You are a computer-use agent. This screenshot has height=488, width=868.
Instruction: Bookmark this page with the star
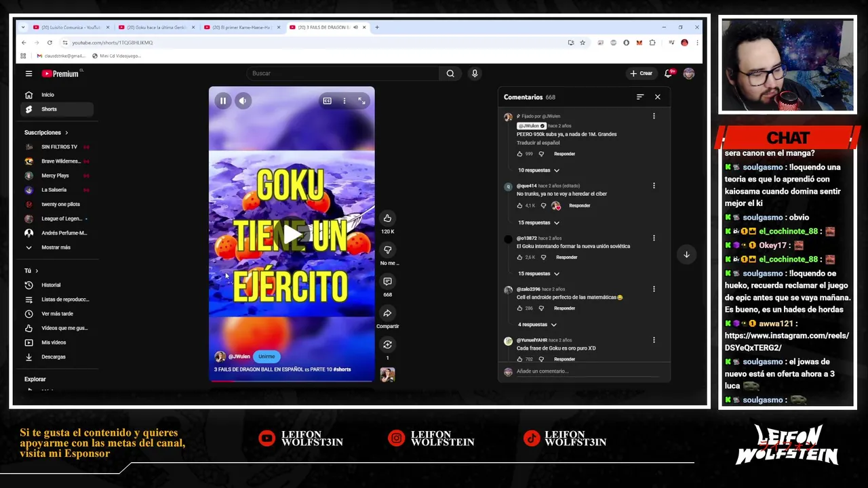coord(582,43)
